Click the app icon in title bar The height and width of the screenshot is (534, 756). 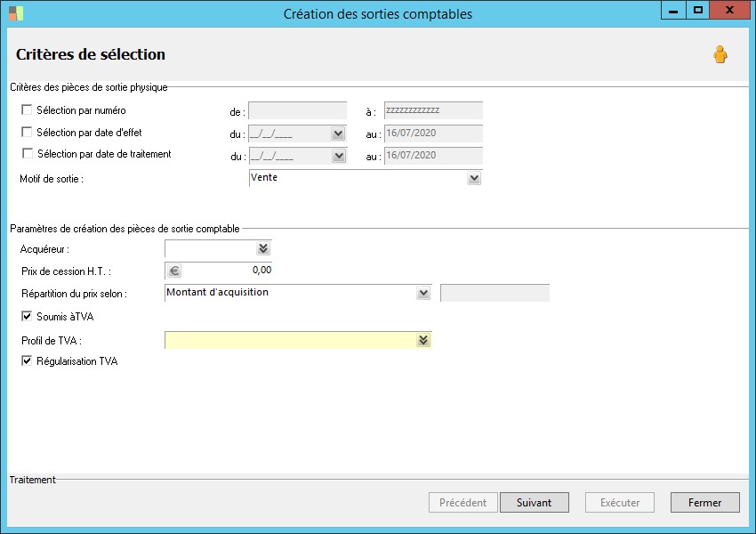(16, 13)
